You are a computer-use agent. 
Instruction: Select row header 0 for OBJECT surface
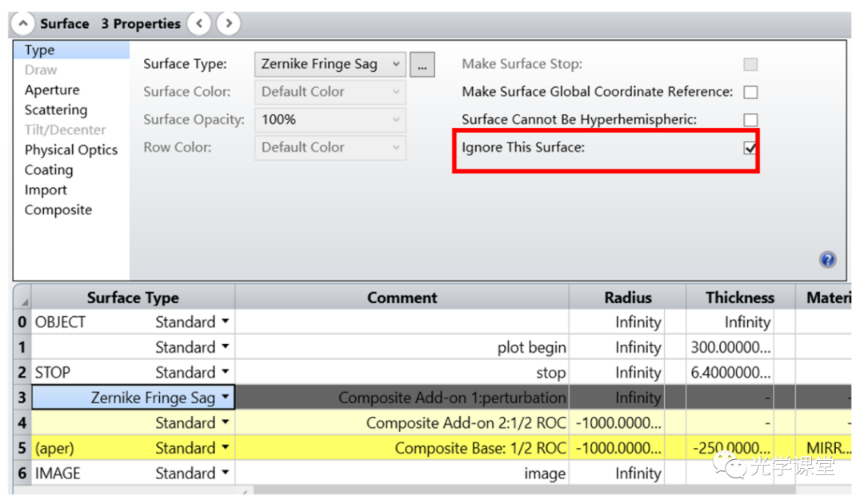tap(22, 322)
